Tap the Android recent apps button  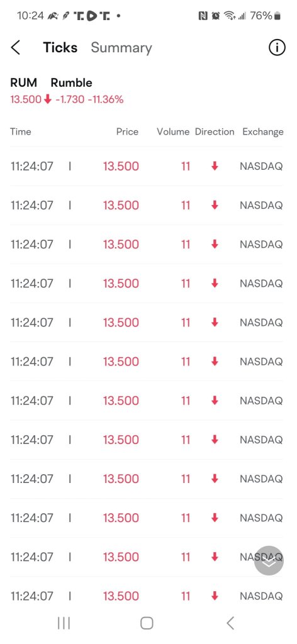click(x=64, y=623)
